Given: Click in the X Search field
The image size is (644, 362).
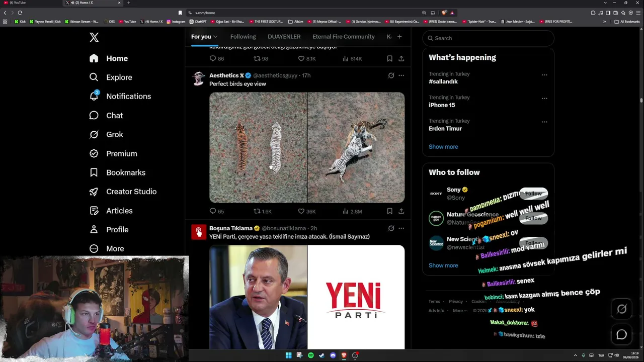Looking at the screenshot, I should [x=489, y=38].
